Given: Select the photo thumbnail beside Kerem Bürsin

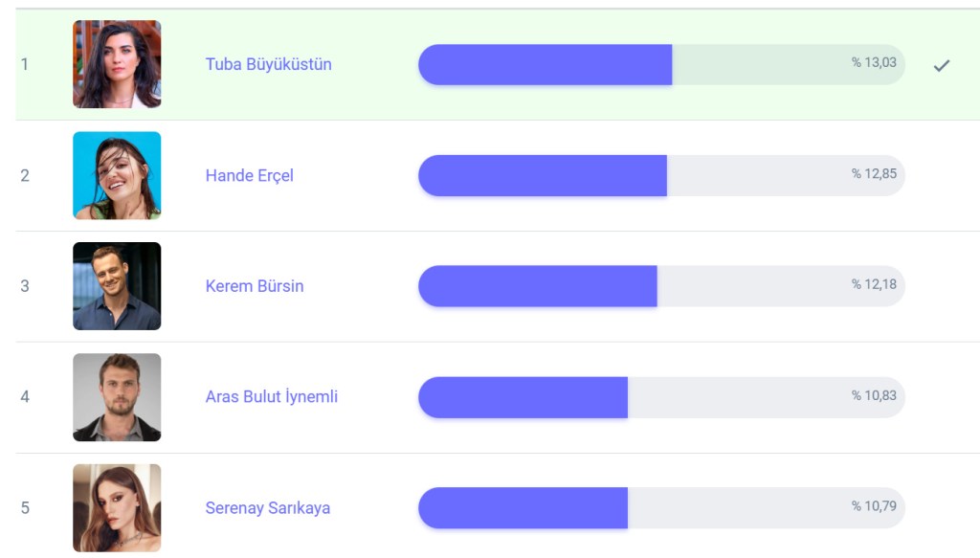Looking at the screenshot, I should (117, 286).
